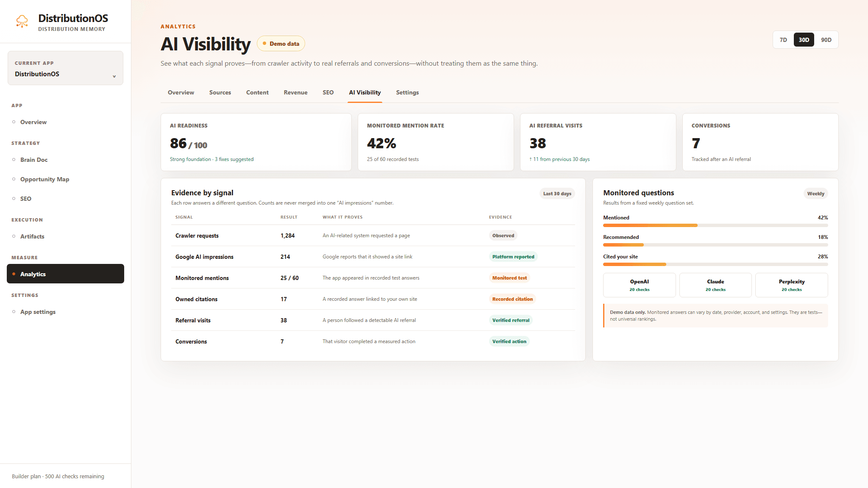Select the Crawler requests row

click(373, 236)
